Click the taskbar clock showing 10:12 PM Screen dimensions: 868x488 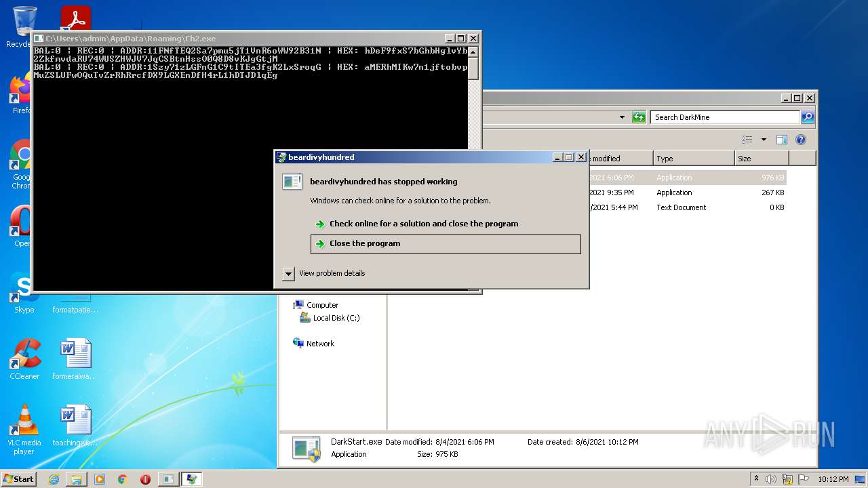pos(833,479)
